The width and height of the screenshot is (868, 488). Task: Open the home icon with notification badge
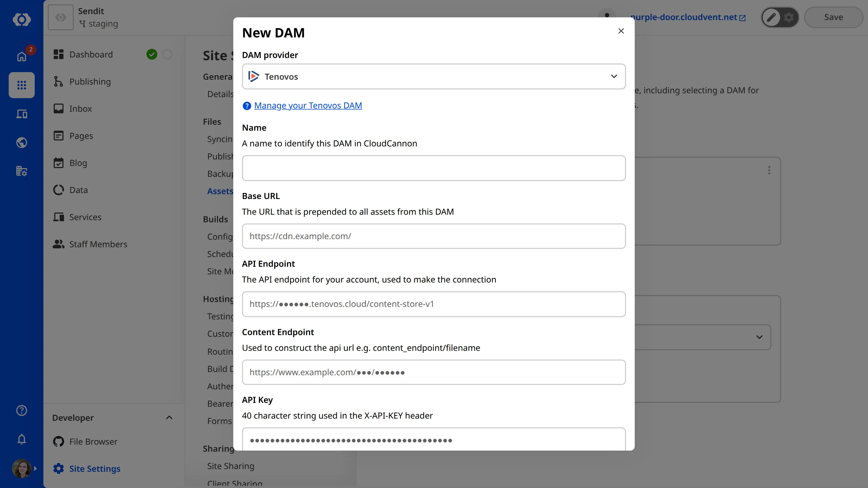click(x=22, y=56)
